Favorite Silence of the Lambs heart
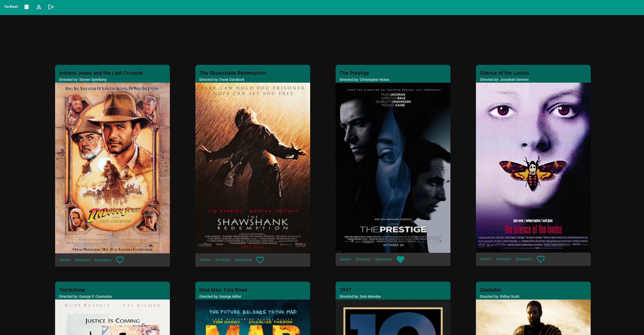This screenshot has width=644, height=335. point(541,259)
